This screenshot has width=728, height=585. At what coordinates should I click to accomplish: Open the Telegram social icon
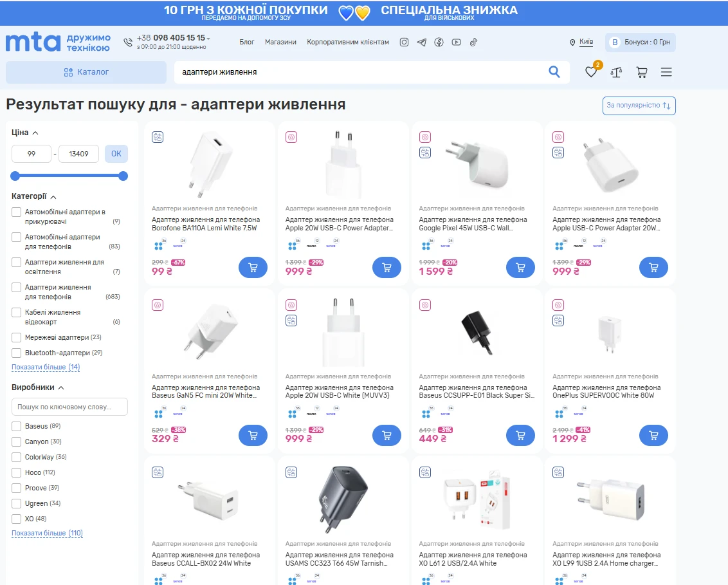(x=422, y=42)
